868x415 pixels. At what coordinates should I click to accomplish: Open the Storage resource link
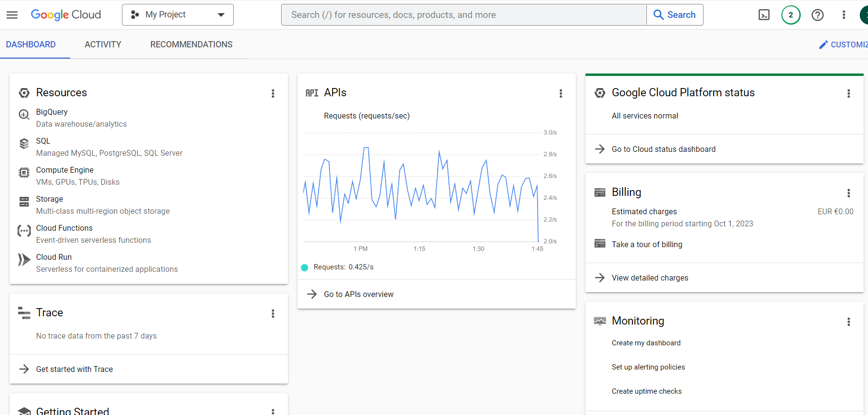click(x=49, y=199)
